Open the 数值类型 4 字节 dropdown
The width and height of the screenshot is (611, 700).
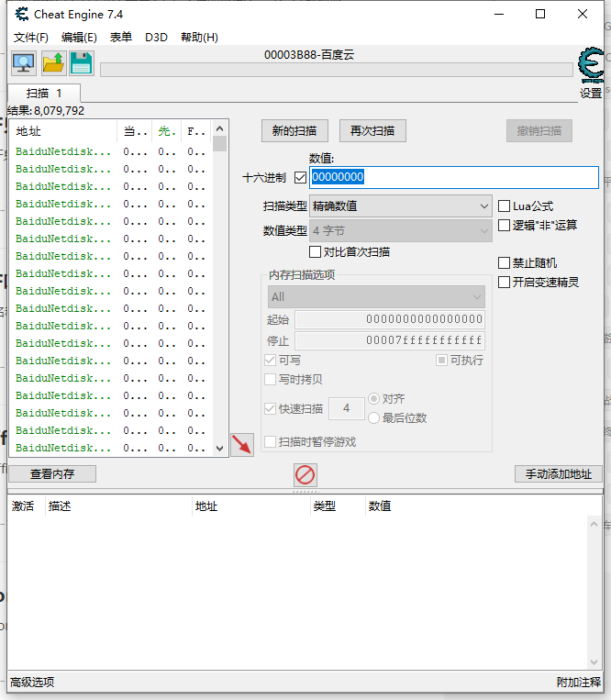(x=400, y=230)
